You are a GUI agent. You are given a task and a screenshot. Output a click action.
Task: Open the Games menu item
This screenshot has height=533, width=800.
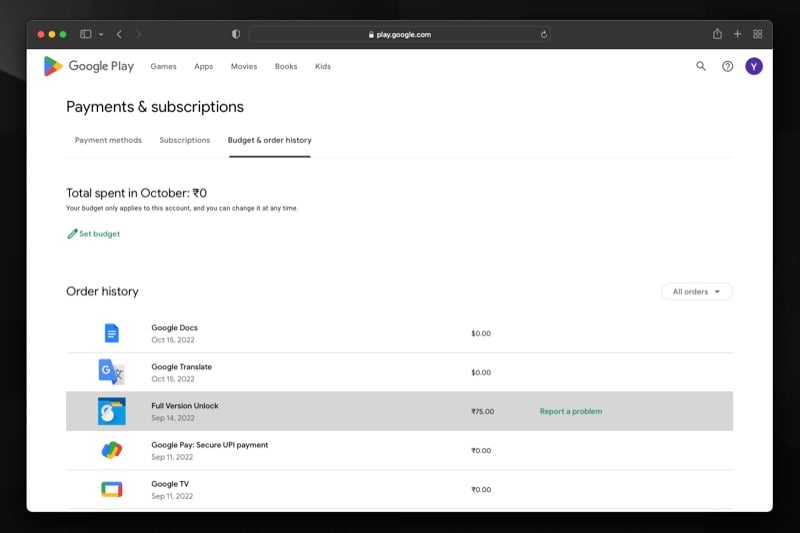click(x=163, y=66)
